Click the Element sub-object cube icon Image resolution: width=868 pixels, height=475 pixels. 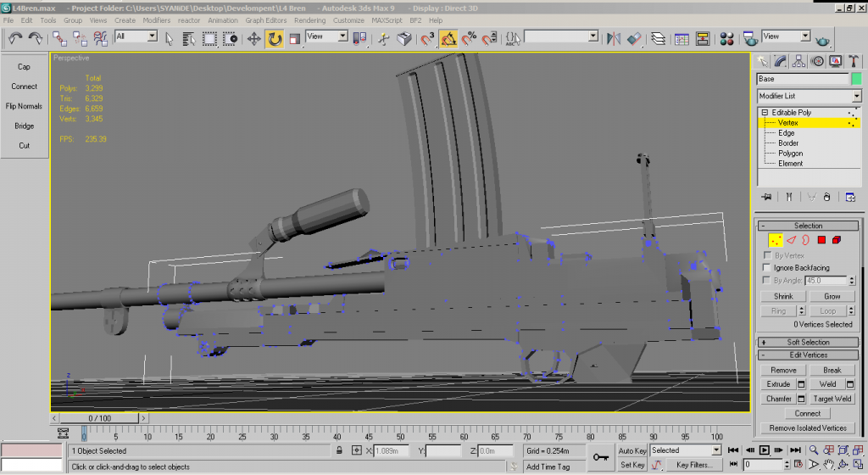coord(837,240)
